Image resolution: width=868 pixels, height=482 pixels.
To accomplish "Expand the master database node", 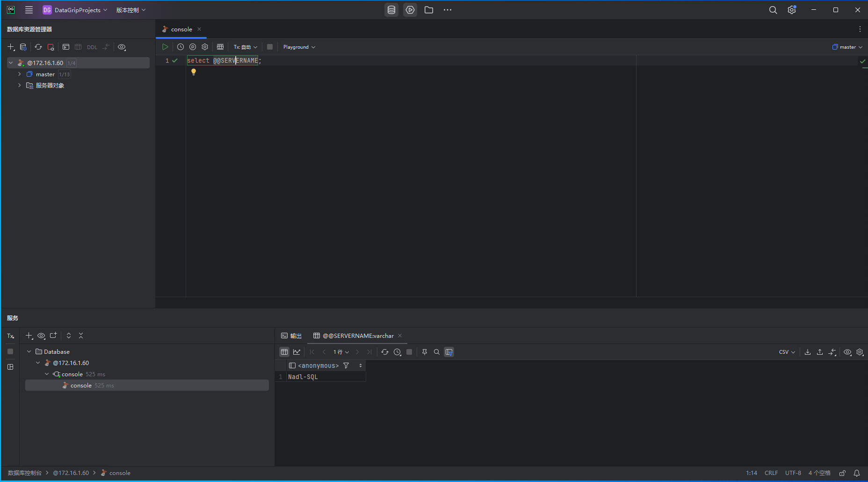I will click(20, 74).
